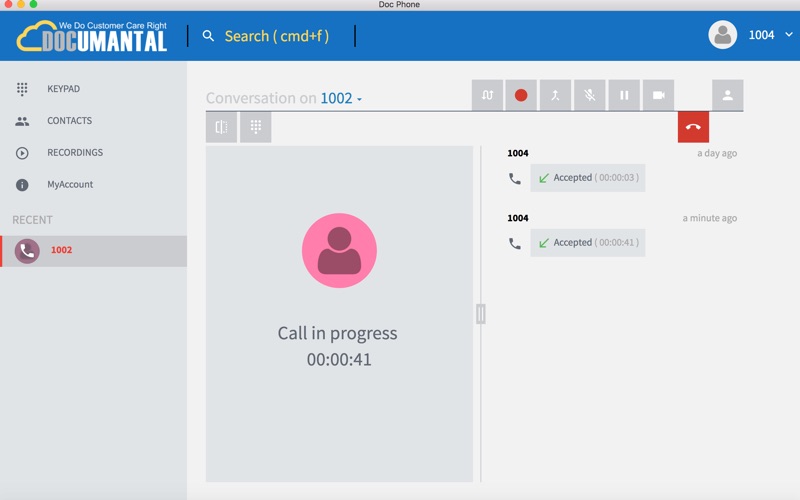The width and height of the screenshot is (800, 500).
Task: Click the contact profile button in toolbar
Action: [728, 95]
